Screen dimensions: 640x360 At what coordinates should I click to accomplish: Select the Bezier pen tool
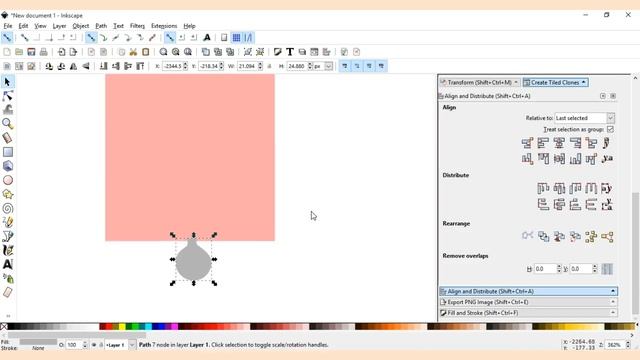point(7,236)
